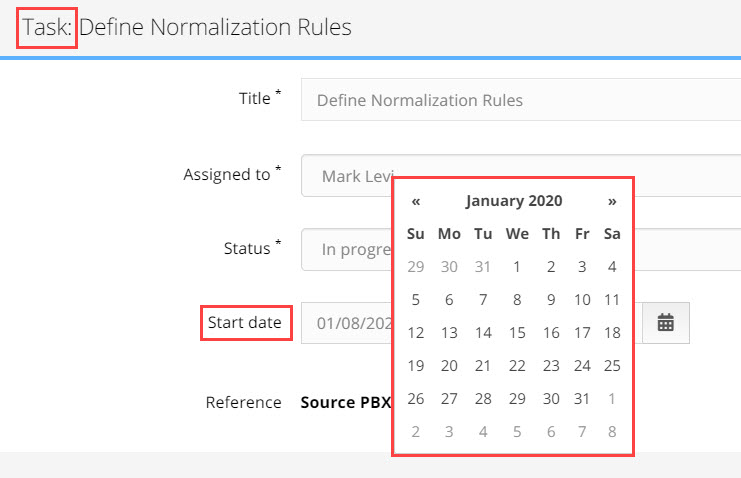Image resolution: width=741 pixels, height=478 pixels.
Task: Select Sunday January 12
Action: tap(416, 333)
